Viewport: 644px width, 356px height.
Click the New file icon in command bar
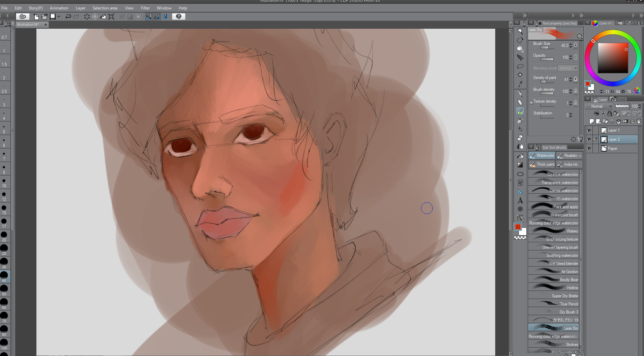36,17
